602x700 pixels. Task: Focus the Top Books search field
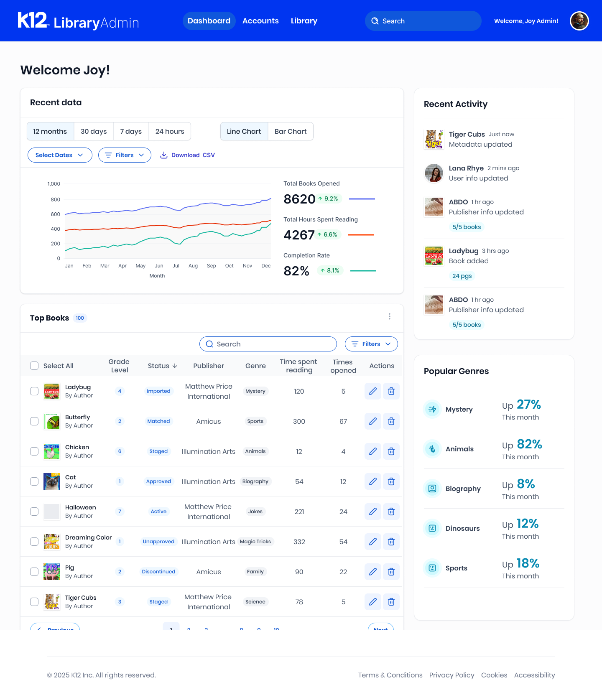pos(268,344)
